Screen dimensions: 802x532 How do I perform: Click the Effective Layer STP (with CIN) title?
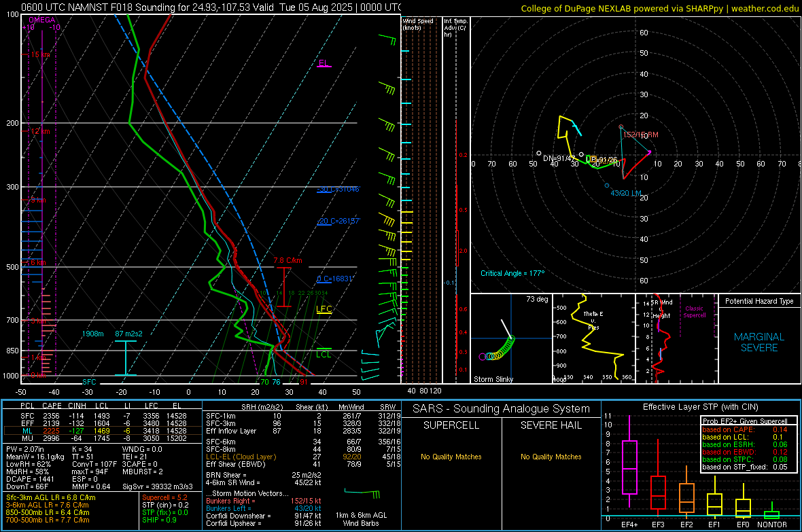click(x=701, y=407)
